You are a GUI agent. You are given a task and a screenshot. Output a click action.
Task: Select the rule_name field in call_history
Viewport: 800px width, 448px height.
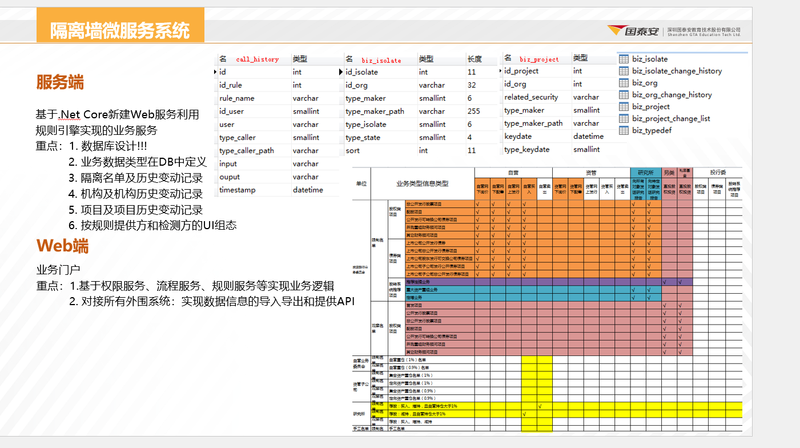(x=238, y=98)
